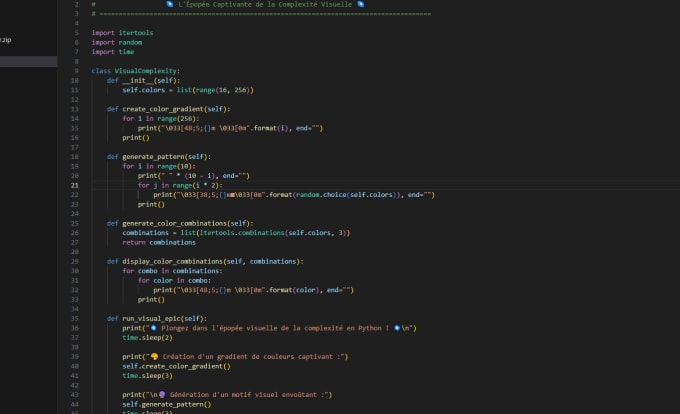Click line number 35 in the gutter

click(x=75, y=319)
